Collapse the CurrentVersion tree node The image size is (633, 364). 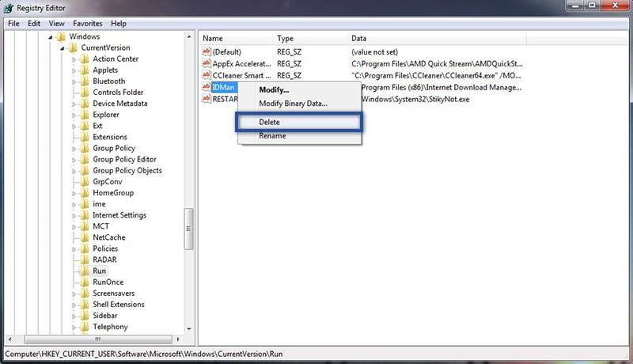[63, 48]
